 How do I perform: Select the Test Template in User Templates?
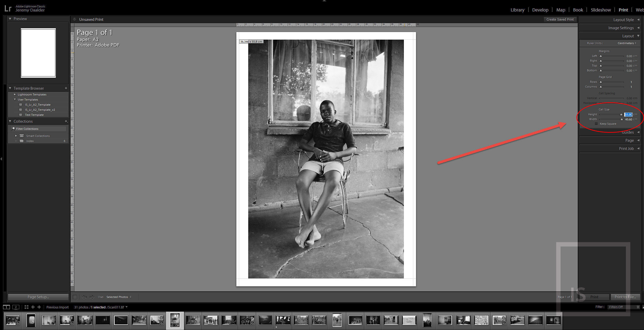pyautogui.click(x=34, y=115)
